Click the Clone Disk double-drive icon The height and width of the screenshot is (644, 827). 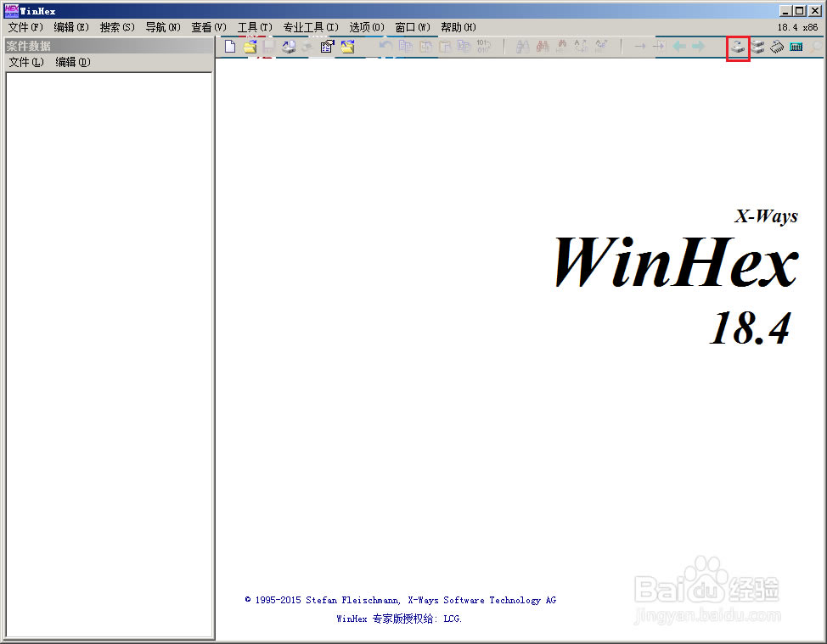[757, 47]
